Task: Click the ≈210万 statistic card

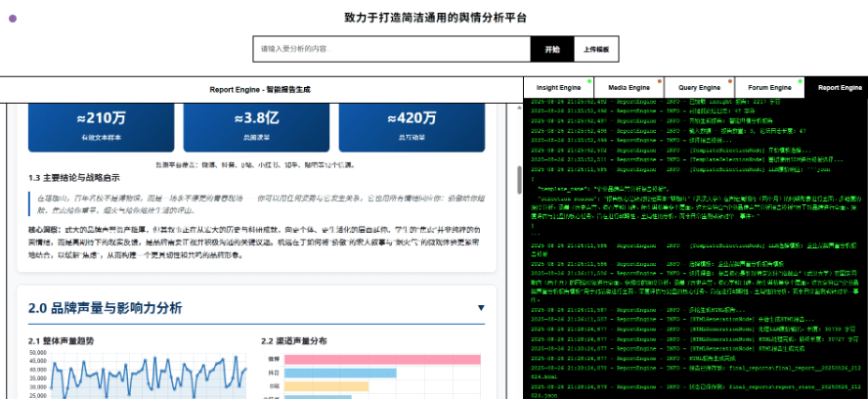Action: tap(85, 125)
